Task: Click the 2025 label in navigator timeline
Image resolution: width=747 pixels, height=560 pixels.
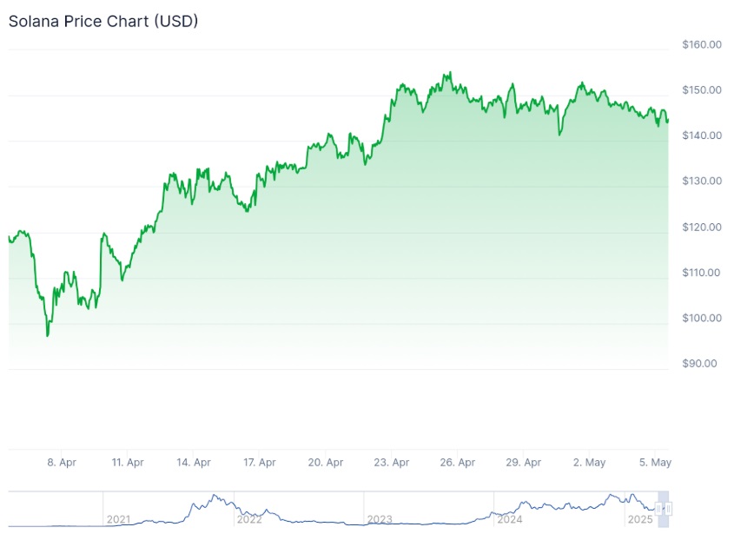Action: (640, 519)
